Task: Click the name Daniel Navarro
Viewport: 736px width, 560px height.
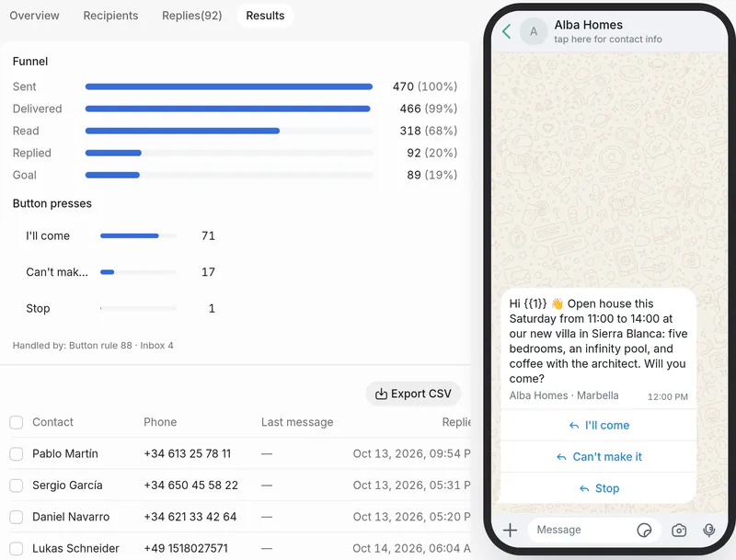Action: tap(71, 517)
